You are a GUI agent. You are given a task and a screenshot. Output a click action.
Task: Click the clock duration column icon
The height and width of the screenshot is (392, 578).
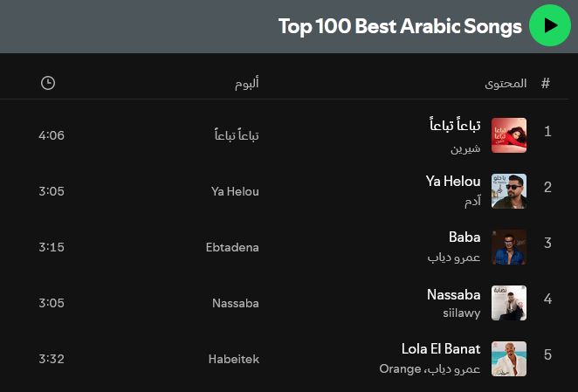48,83
